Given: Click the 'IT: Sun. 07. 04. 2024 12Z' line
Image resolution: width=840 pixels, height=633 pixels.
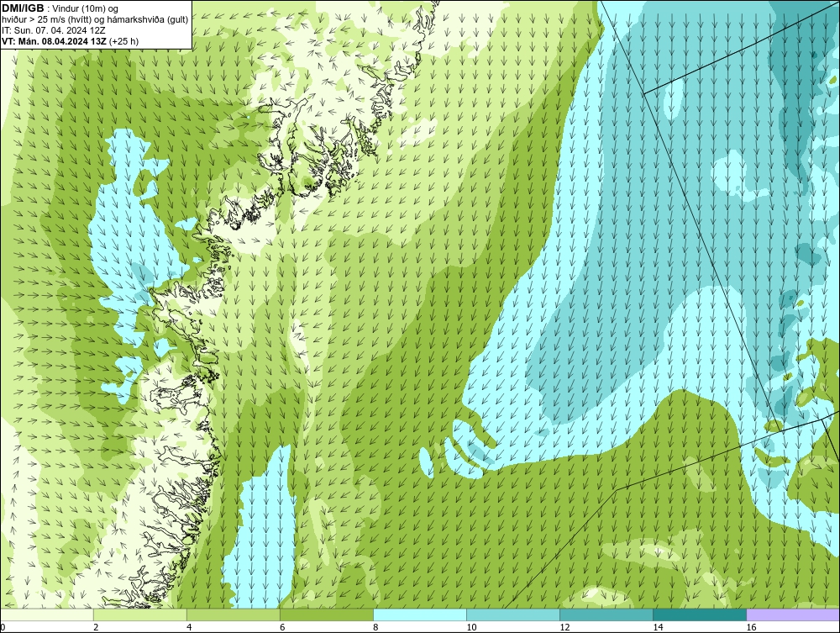Looking at the screenshot, I should tap(54, 30).
